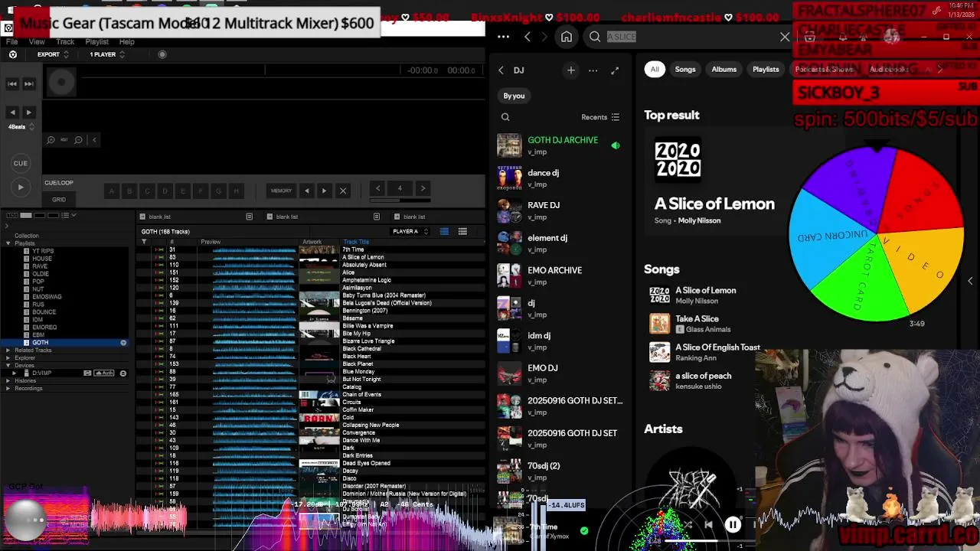This screenshot has height=551, width=980.
Task: Click the MEMORY button
Action: pyautogui.click(x=281, y=191)
